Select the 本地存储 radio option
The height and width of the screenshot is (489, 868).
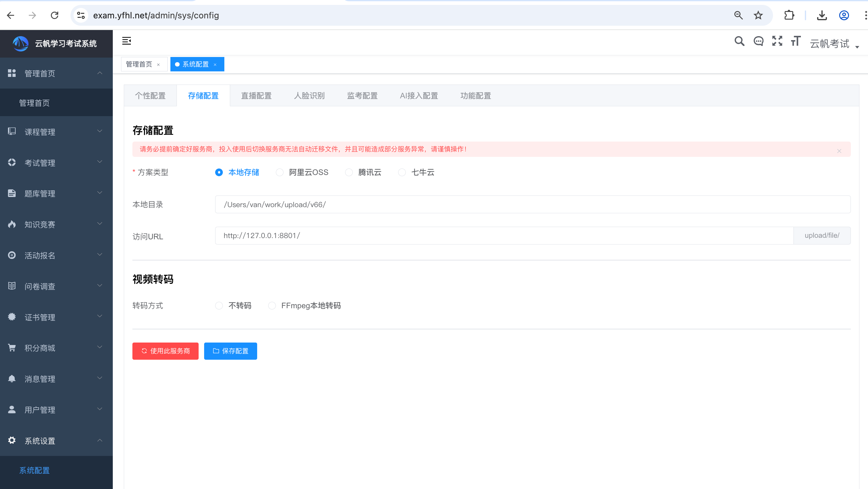tap(237, 172)
